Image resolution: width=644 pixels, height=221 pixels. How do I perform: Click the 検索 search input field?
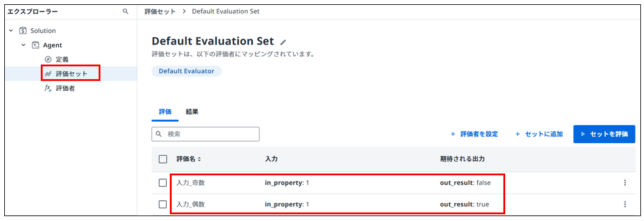(206, 134)
